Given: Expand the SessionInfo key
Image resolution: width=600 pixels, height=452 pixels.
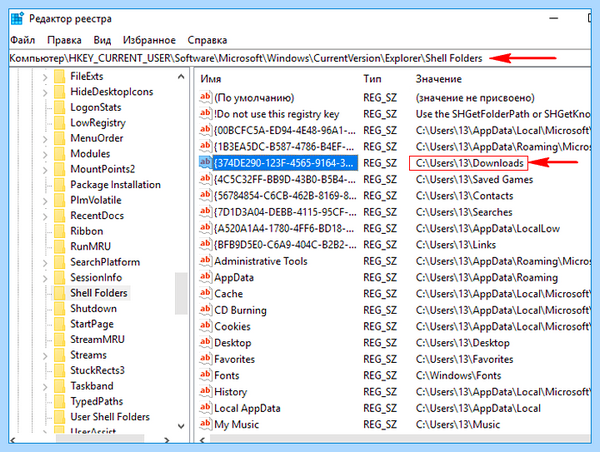Looking at the screenshot, I should pyautogui.click(x=45, y=278).
